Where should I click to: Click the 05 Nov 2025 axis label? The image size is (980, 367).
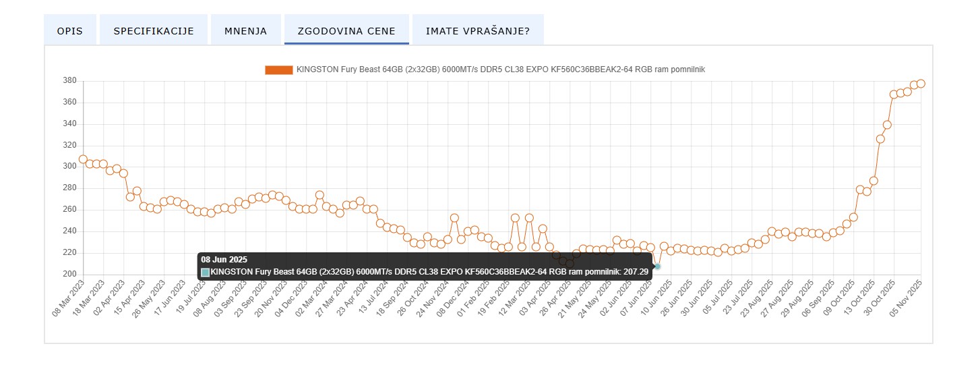pos(908,298)
